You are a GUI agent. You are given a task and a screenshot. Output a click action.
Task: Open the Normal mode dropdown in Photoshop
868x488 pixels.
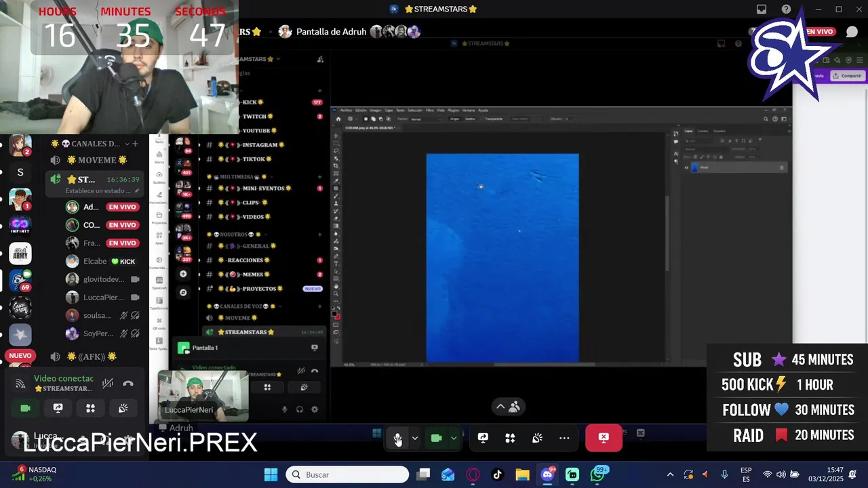[x=427, y=119]
